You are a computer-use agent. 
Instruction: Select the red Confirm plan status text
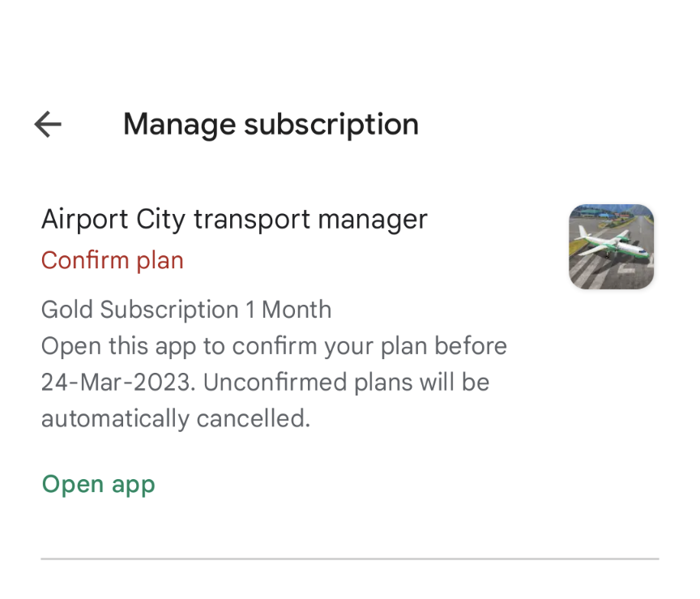[113, 260]
